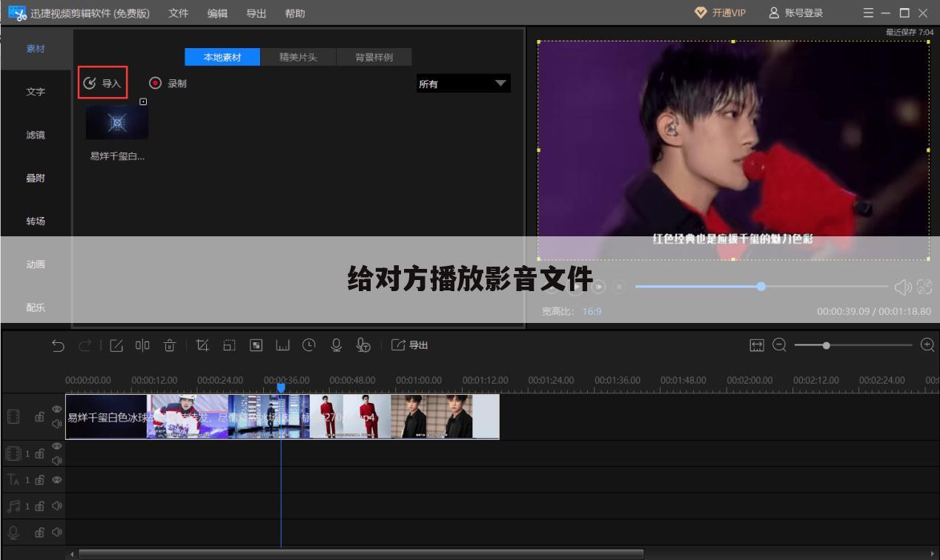Click the 导入 import button
940x560 pixels.
coord(103,83)
